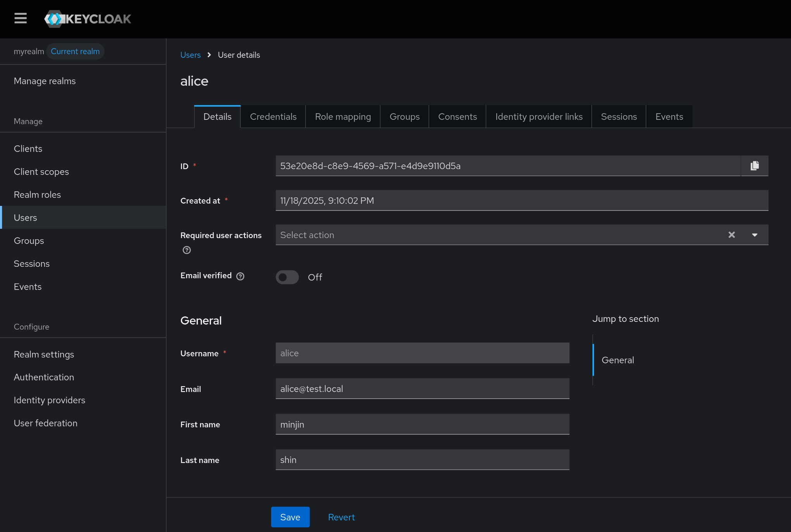Open Realm settings in sidebar
Screen dimensions: 791x532
pos(44,354)
